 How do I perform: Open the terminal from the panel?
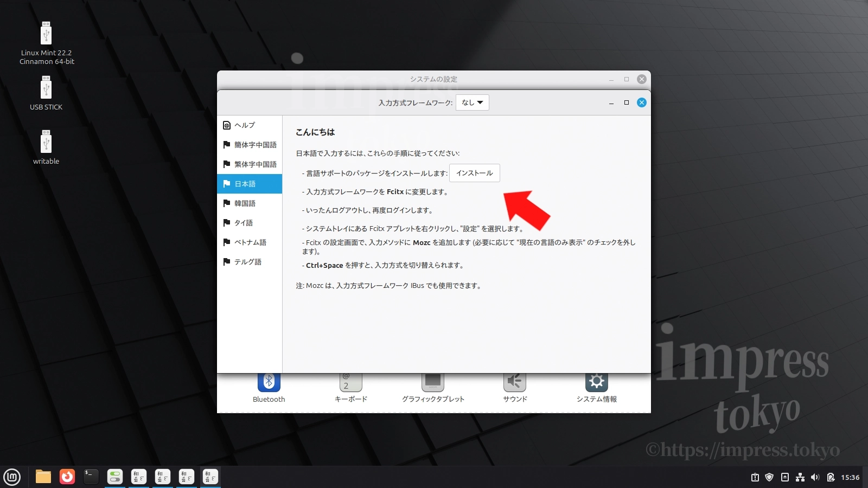coord(91,477)
